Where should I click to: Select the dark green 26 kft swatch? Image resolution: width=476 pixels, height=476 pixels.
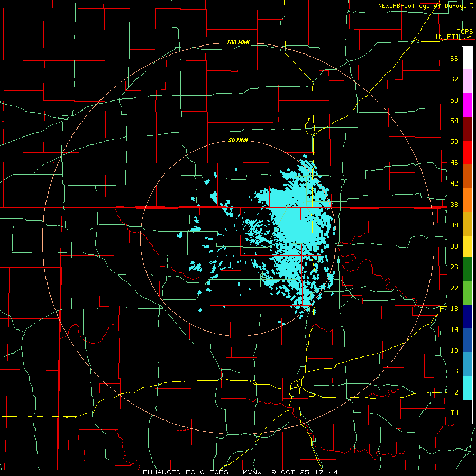click(467, 269)
